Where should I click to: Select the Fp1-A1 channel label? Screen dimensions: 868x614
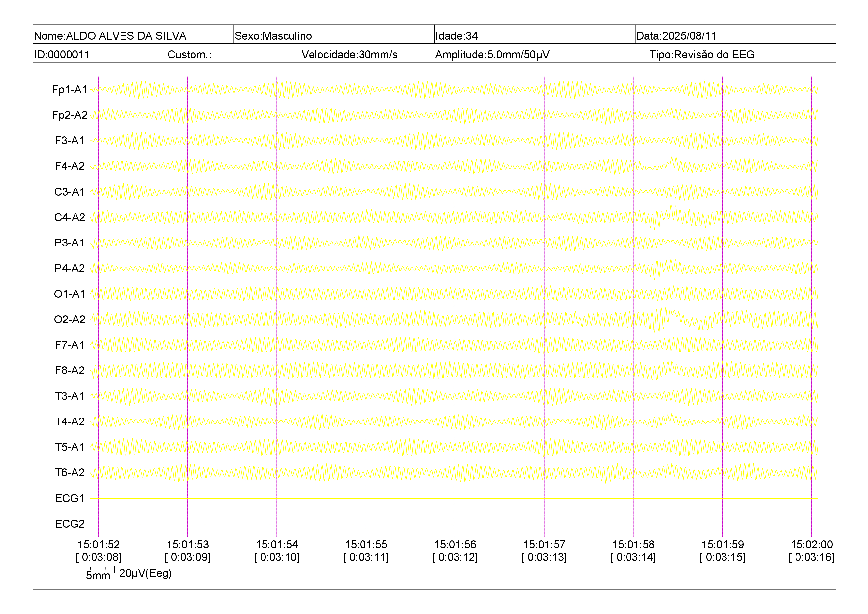[x=70, y=90]
